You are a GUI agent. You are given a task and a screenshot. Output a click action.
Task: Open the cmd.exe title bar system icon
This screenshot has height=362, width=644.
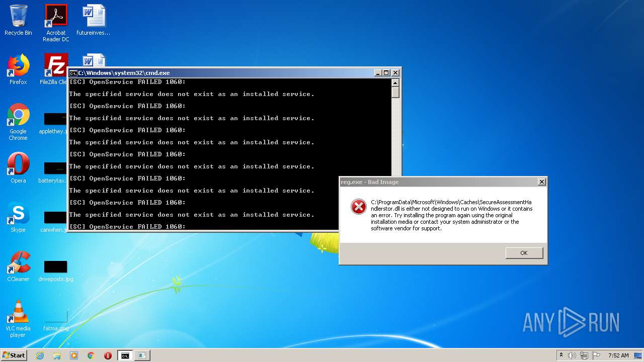[73, 73]
